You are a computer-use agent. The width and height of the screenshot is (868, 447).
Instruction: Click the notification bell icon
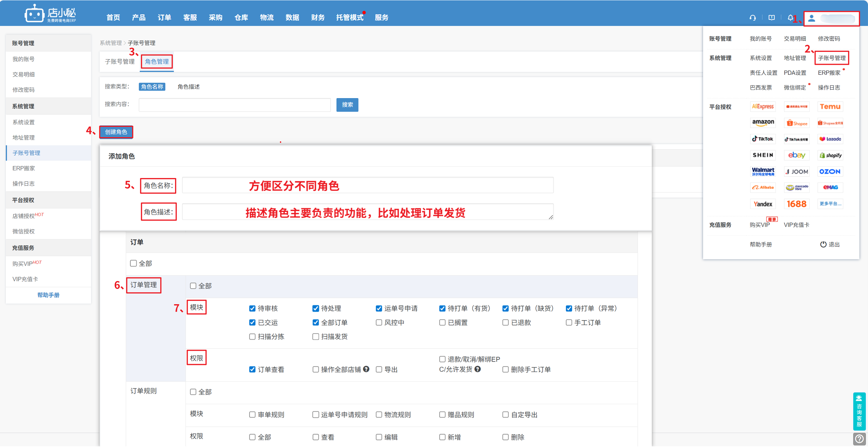(790, 18)
